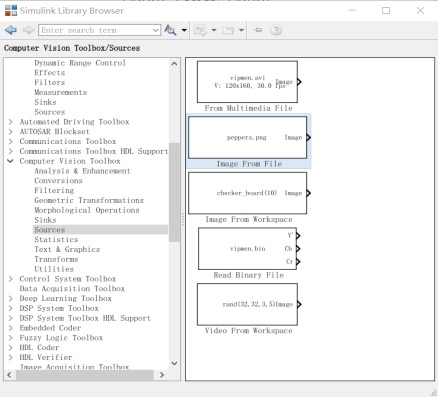Select the Video From Workspace block
Viewport: 438px width, 397px height.
coord(247,304)
